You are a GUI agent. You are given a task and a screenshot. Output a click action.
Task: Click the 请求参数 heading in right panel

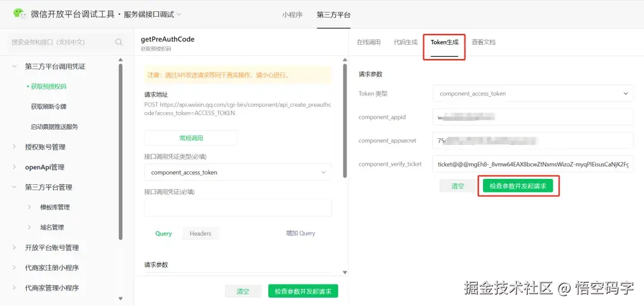coord(370,75)
